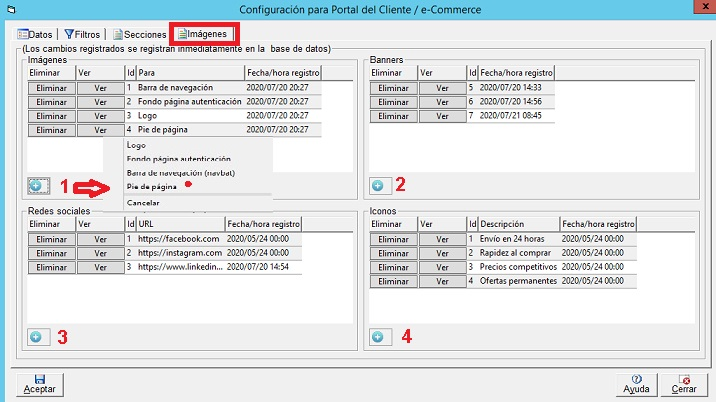Viewport: 716px width, 402px height.
Task: Eliminar the Barra de navegación image row
Action: coord(50,88)
